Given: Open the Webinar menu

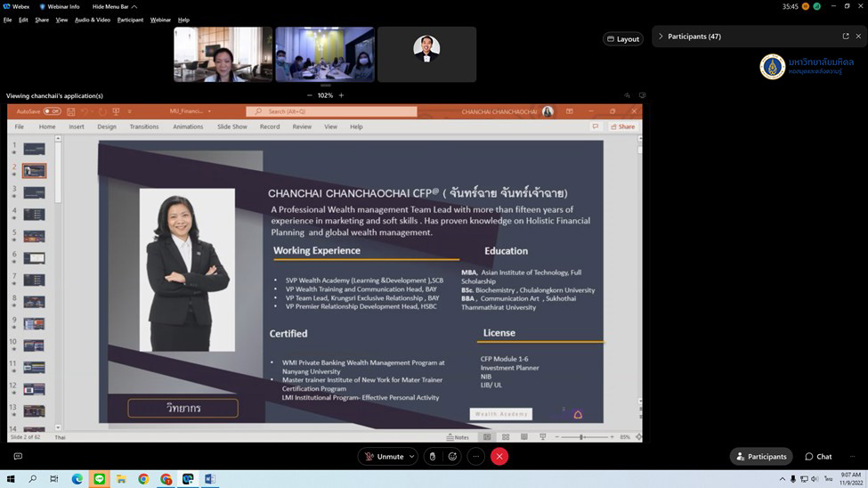Looking at the screenshot, I should coord(160,20).
